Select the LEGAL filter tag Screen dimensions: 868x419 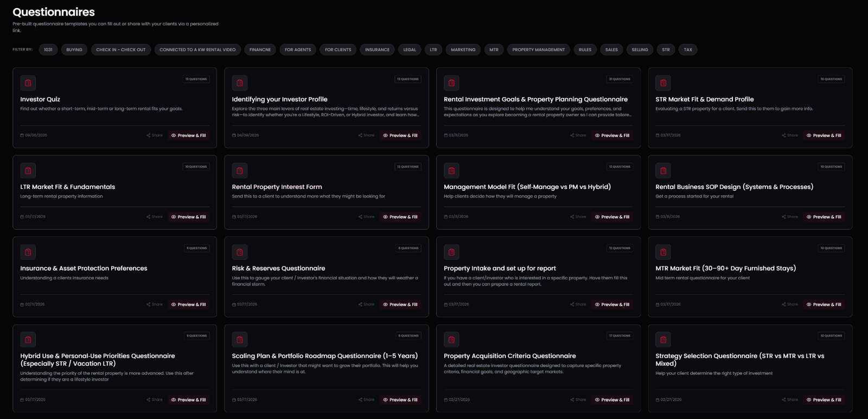click(410, 50)
